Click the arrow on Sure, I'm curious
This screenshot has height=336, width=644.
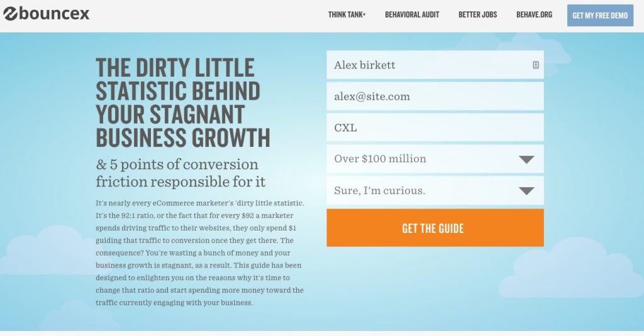click(x=526, y=191)
